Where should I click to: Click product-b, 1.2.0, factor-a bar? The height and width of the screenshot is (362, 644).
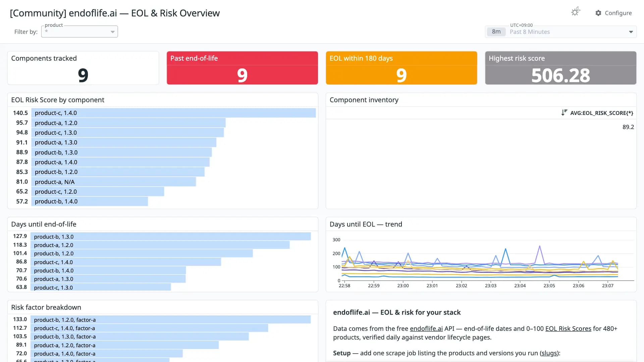coord(171,319)
